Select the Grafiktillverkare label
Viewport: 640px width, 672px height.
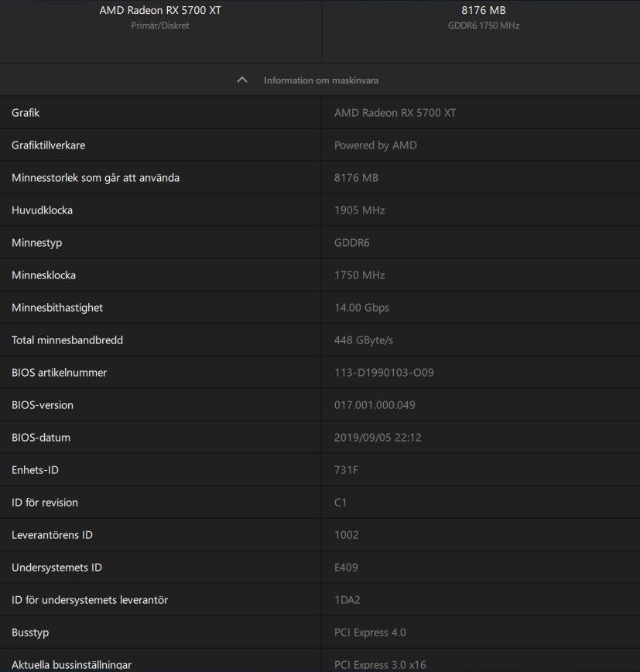(x=49, y=145)
